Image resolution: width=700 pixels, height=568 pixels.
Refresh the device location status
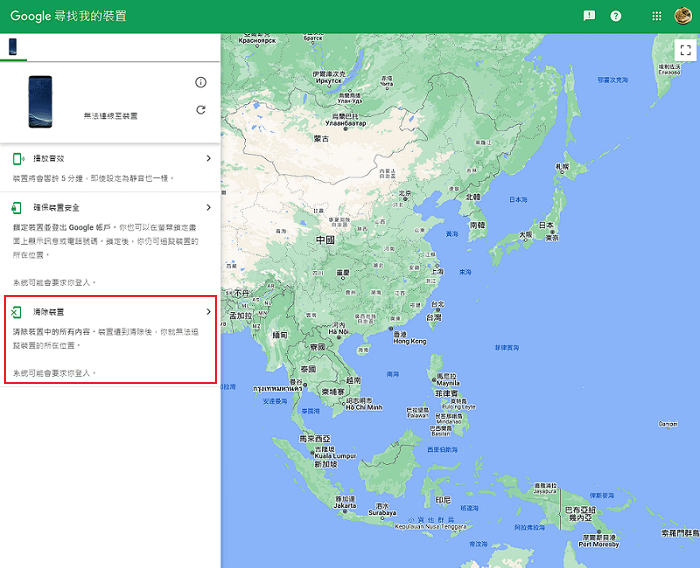(201, 110)
